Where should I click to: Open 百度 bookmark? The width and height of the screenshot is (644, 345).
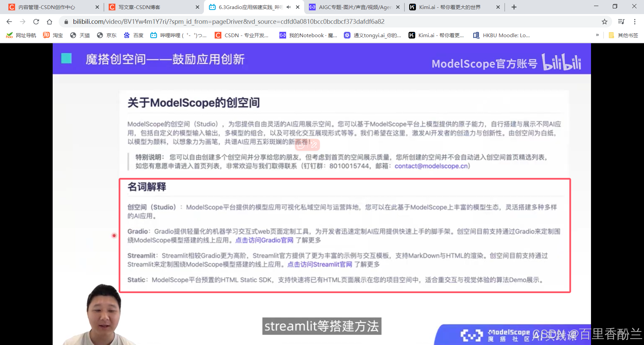[x=133, y=35]
